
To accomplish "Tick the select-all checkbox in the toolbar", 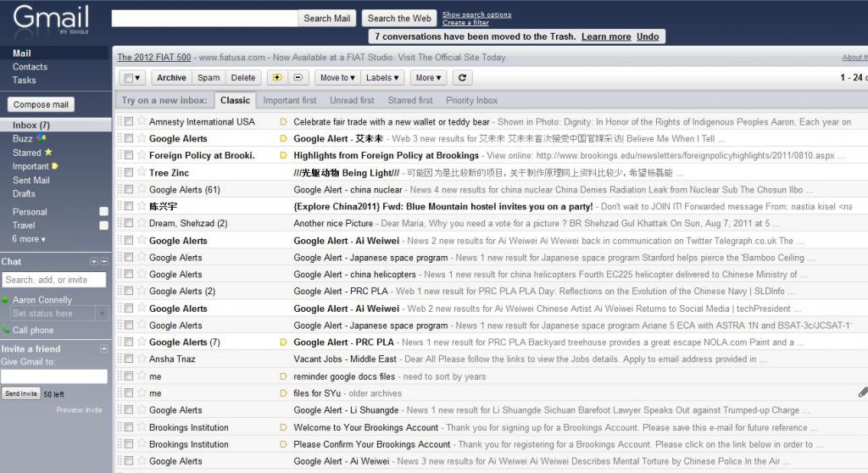I will tap(129, 78).
